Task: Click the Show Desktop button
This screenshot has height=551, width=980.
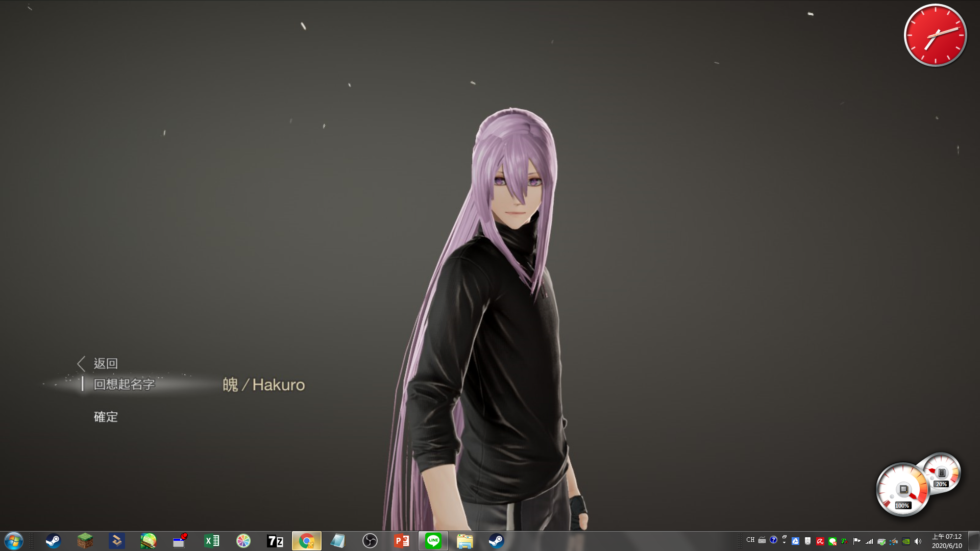Action: click(974, 541)
